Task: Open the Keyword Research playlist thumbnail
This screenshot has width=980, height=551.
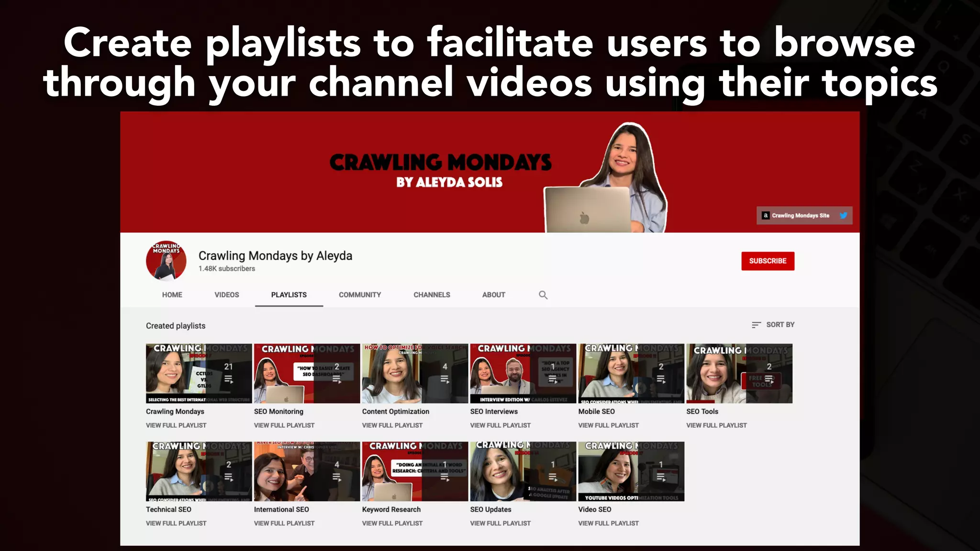Action: (x=415, y=471)
